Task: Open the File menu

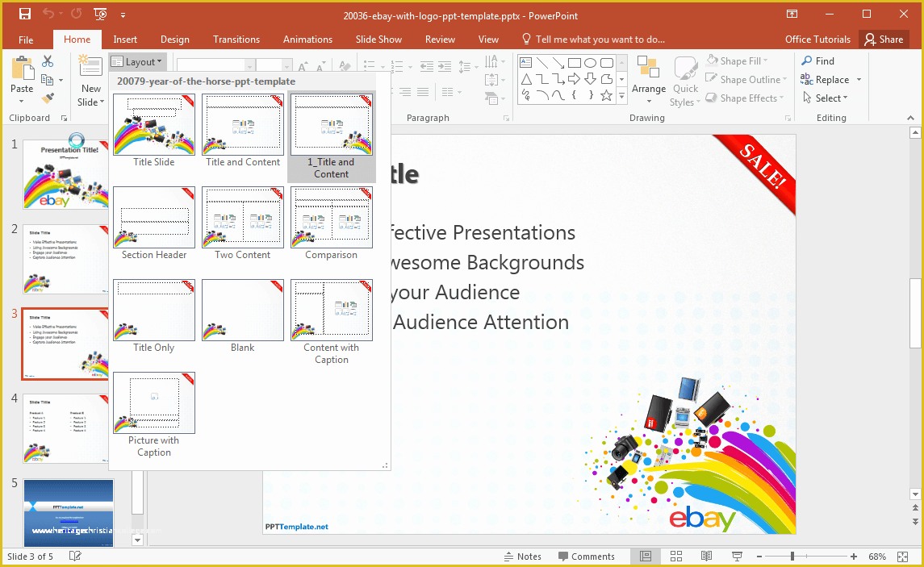Action: (26, 40)
